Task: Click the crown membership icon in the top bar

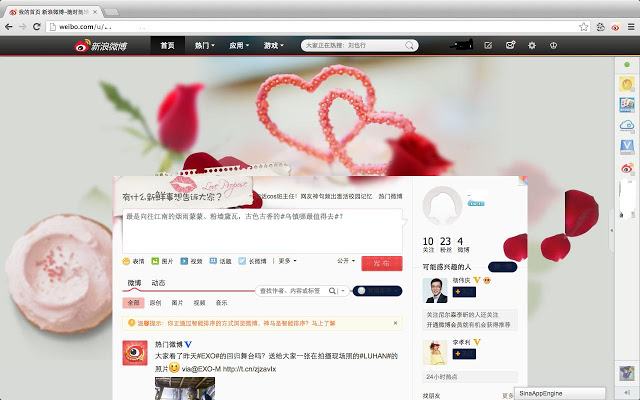Action: pos(553,45)
